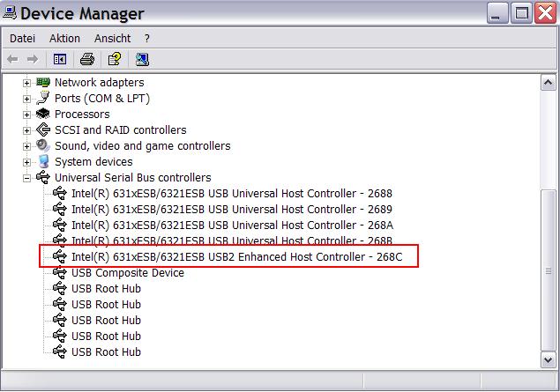Select Universal Host Controller - 2688 entry
Viewport: 560px width, 392px height.
point(232,193)
